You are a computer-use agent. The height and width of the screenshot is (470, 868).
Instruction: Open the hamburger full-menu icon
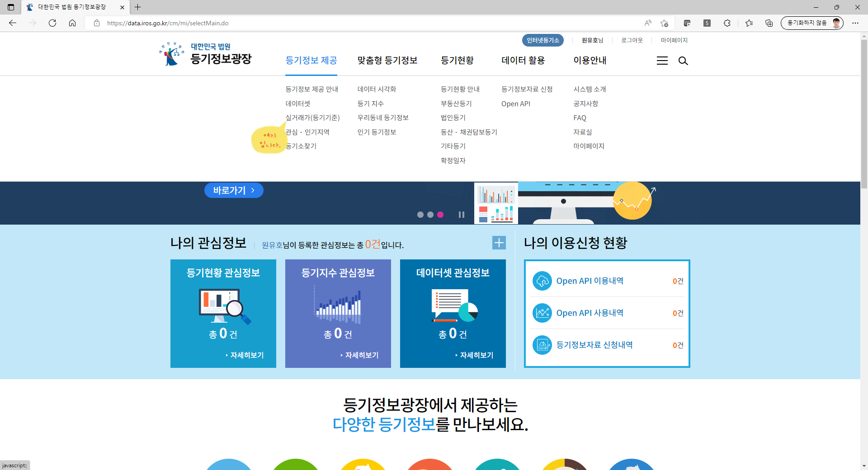[x=662, y=61]
